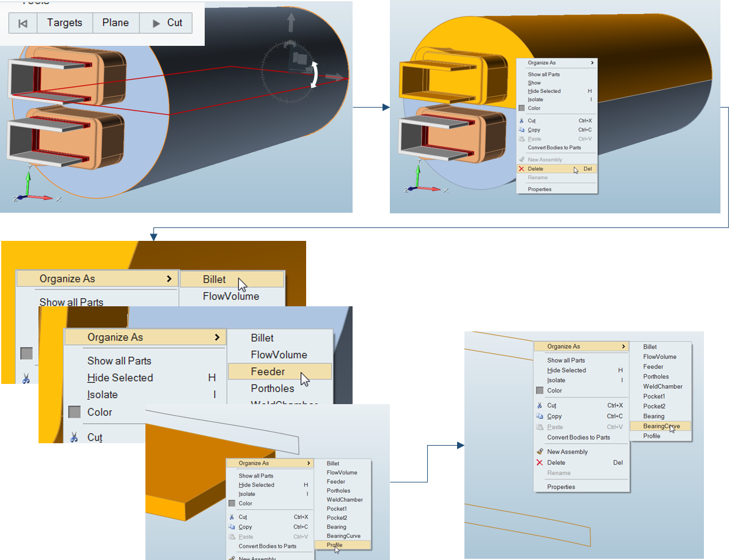Click the Plane button in the Tools bar
Screen dimensions: 729x560
click(x=115, y=23)
